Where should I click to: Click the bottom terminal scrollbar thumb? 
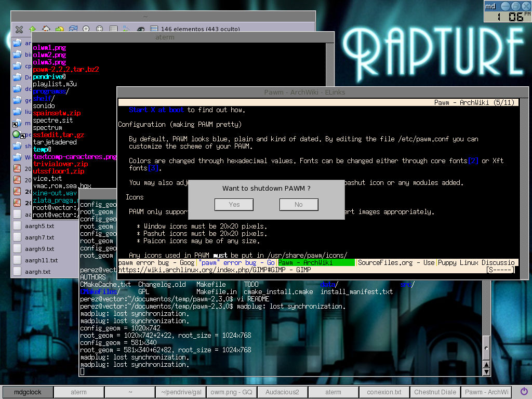[486, 348]
